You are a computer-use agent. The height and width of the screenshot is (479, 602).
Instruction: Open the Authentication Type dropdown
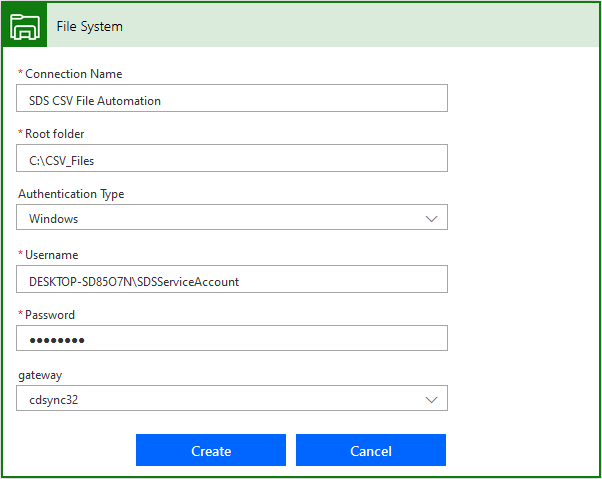pyautogui.click(x=232, y=217)
